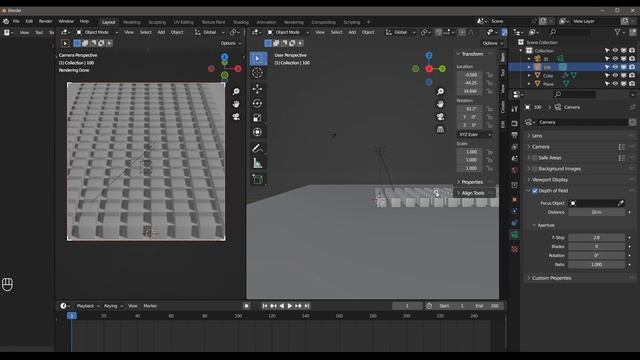Image resolution: width=640 pixels, height=360 pixels.
Task: Open Options in left viewport header
Action: pos(231,43)
